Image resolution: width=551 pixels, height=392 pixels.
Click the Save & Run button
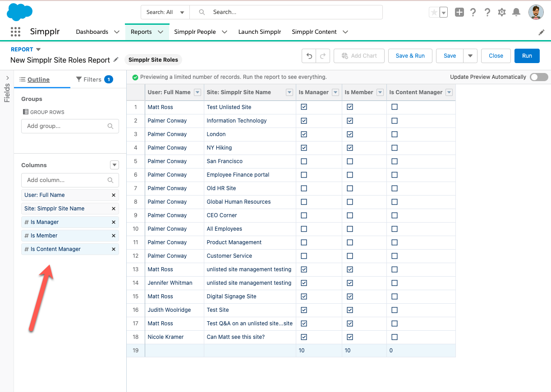click(410, 56)
